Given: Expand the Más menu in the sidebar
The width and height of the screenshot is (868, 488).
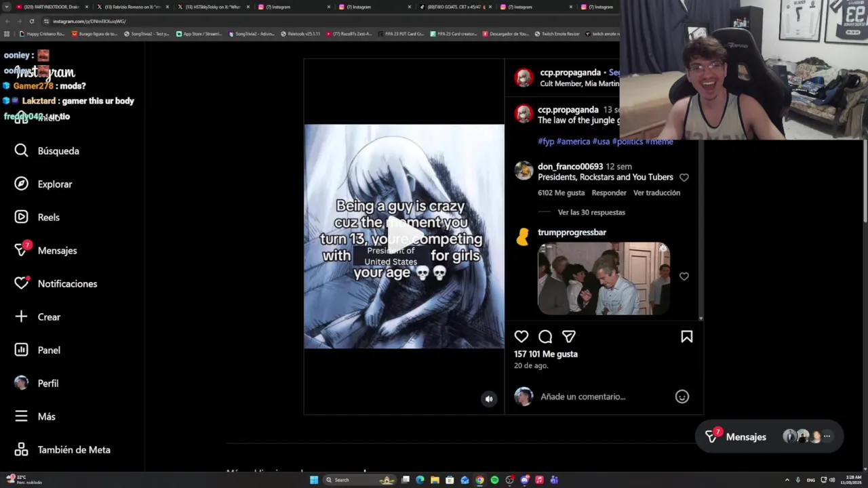Looking at the screenshot, I should (x=35, y=417).
